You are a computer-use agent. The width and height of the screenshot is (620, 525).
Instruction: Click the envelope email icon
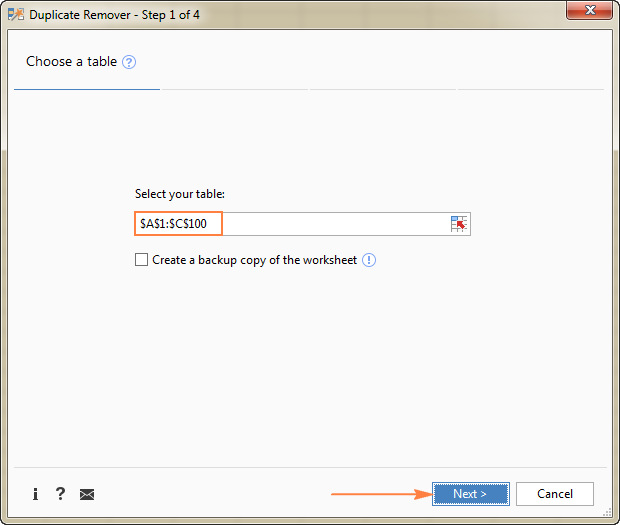click(x=87, y=494)
